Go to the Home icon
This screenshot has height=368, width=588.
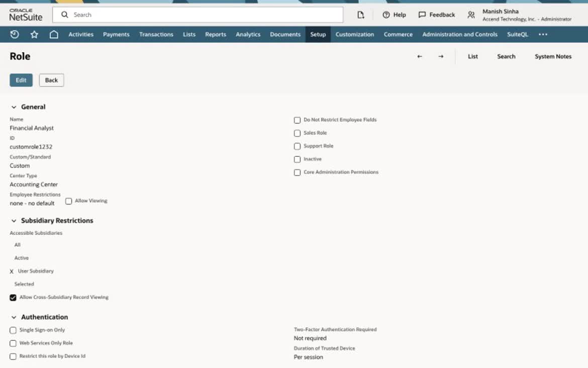pyautogui.click(x=54, y=35)
